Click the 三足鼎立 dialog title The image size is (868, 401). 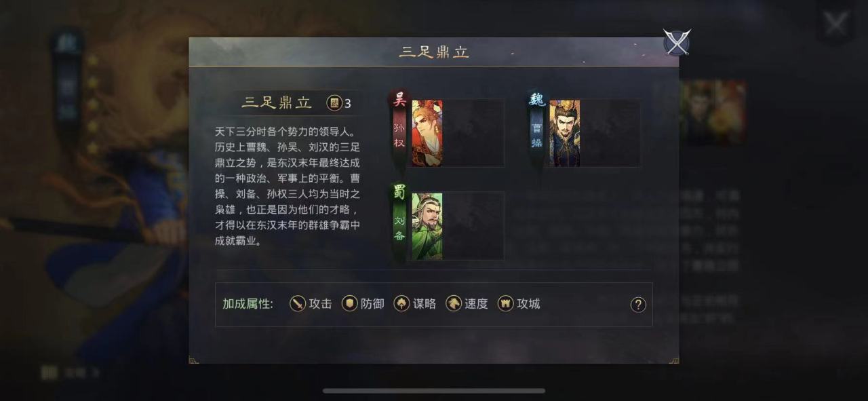pos(434,52)
